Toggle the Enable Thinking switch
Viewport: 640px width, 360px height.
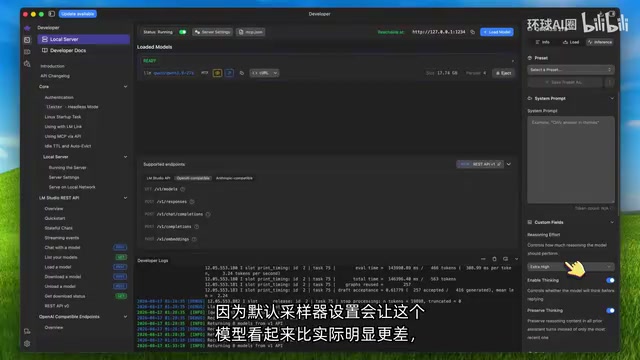(x=610, y=280)
